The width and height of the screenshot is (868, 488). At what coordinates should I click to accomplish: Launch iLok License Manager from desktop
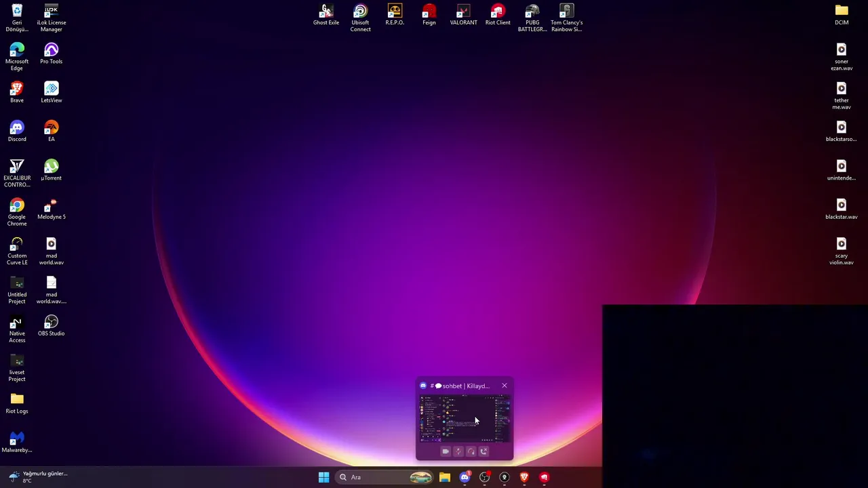[51, 18]
